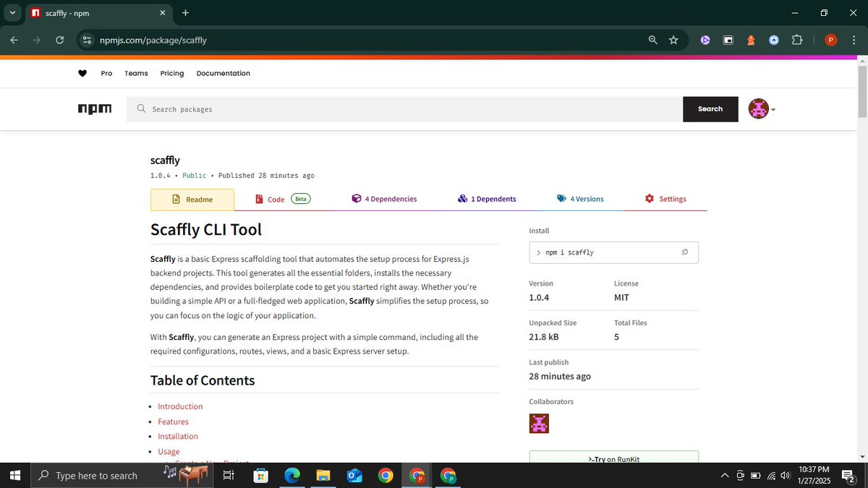Click the MIT license text
The height and width of the screenshot is (488, 868).
(x=622, y=297)
